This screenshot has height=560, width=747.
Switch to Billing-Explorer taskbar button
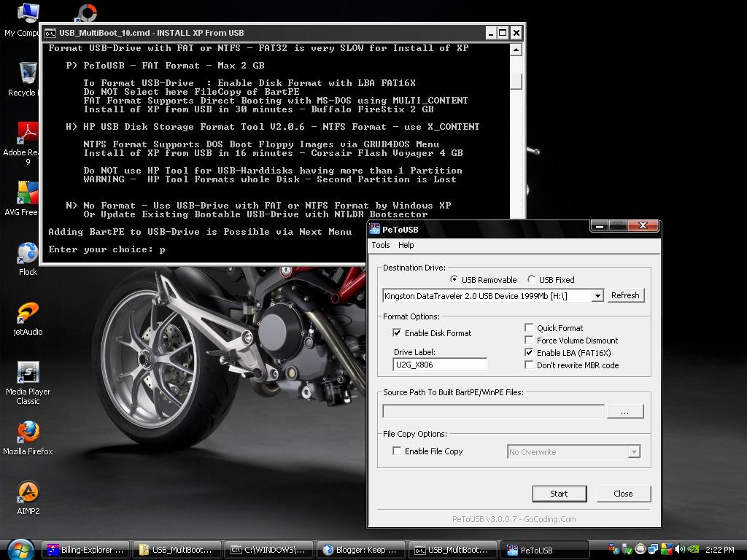coord(86,550)
